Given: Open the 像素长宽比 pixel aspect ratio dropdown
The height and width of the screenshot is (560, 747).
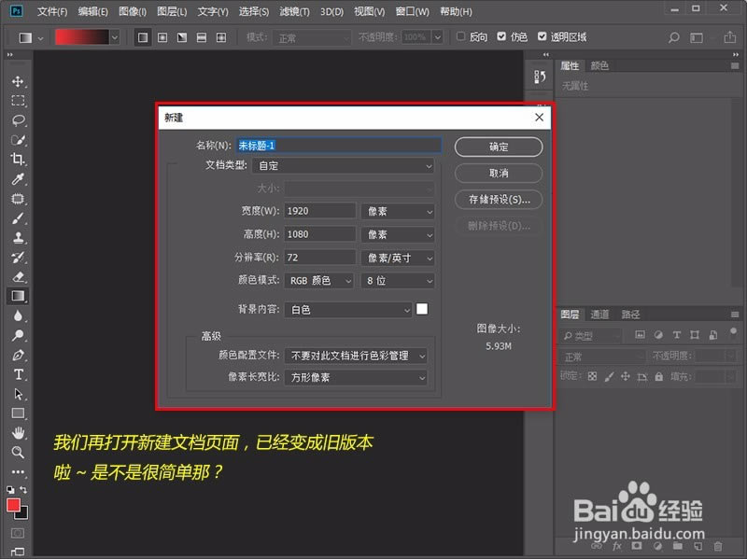Looking at the screenshot, I should (356, 377).
